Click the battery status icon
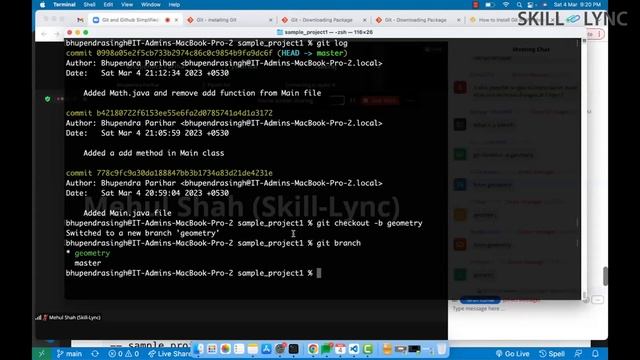The height and width of the screenshot is (360, 640). click(x=490, y=4)
